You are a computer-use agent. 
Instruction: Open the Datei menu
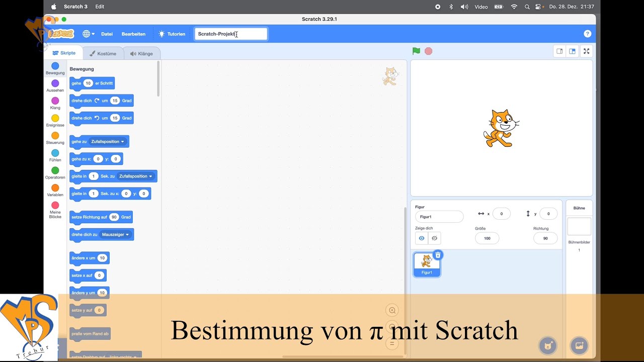107,34
